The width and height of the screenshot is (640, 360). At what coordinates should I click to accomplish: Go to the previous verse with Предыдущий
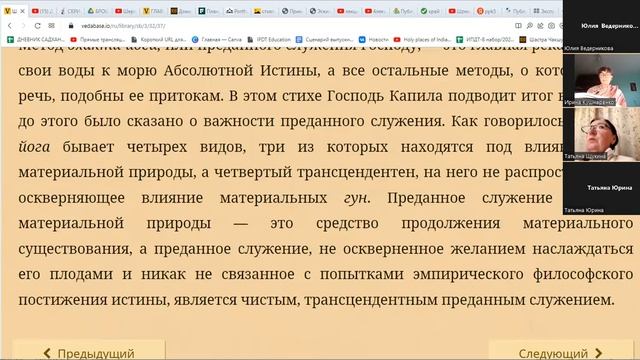(x=89, y=353)
